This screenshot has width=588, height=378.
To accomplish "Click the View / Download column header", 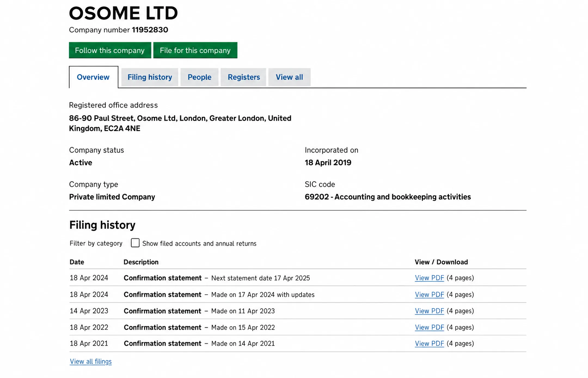I will [441, 262].
